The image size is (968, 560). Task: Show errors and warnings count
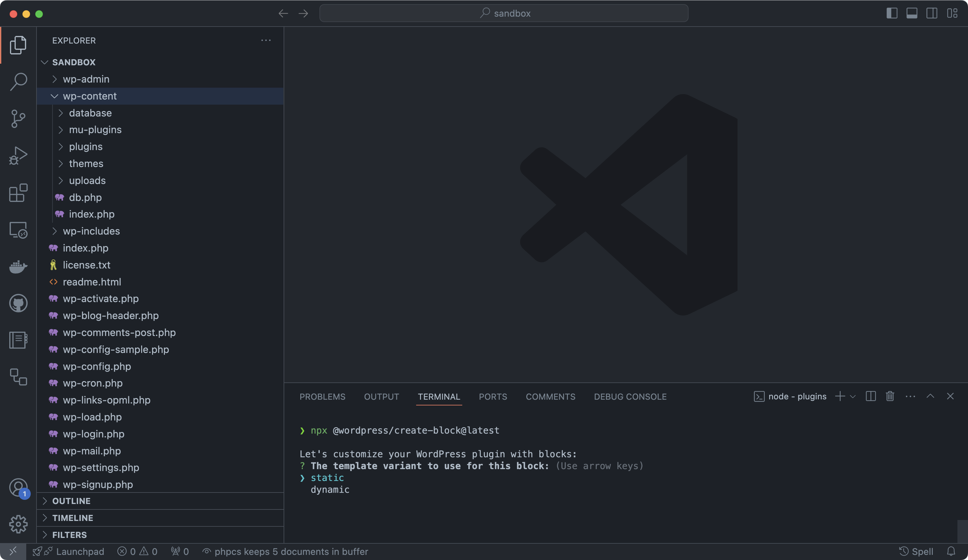pos(137,552)
